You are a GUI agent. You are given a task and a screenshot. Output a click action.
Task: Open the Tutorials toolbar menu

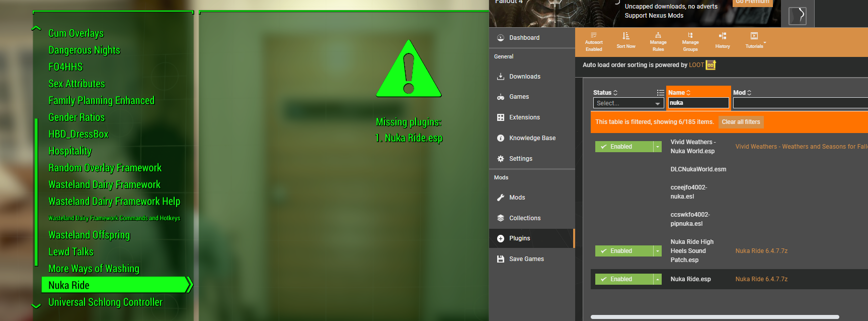754,41
